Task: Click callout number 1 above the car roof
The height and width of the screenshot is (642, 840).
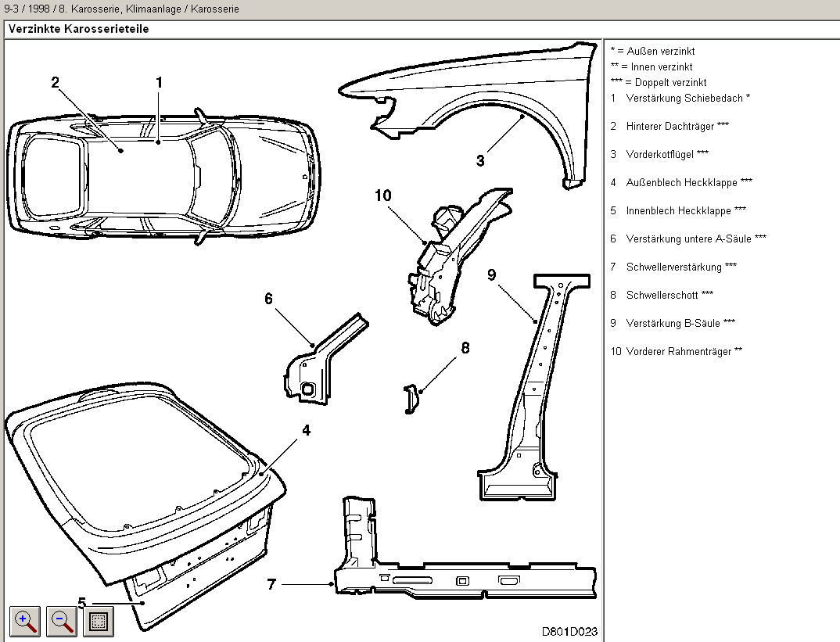Action: click(x=159, y=82)
